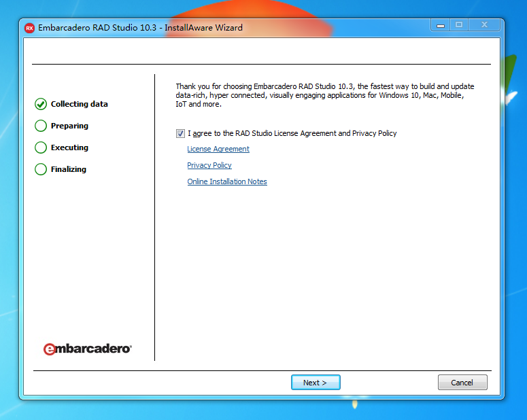The width and height of the screenshot is (527, 420).
Task: Click the "Executing" step label
Action: coord(69,147)
